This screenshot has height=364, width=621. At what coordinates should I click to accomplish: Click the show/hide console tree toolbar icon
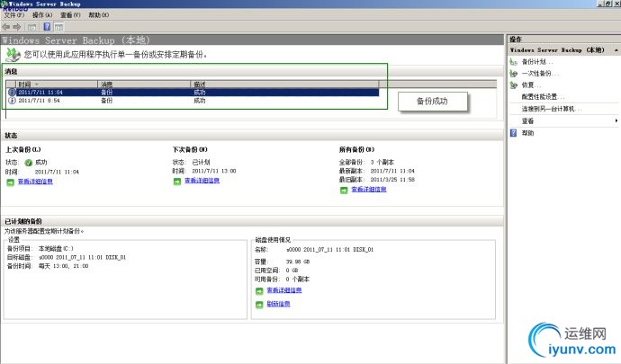(x=32, y=27)
